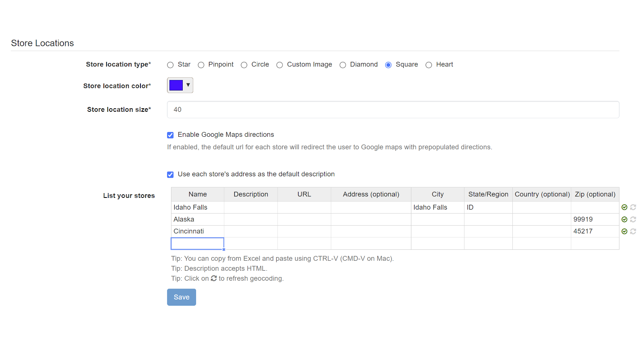Click the green geocoded checkmark for Idaho Falls
Screen dimensions: 644x362
(624, 207)
